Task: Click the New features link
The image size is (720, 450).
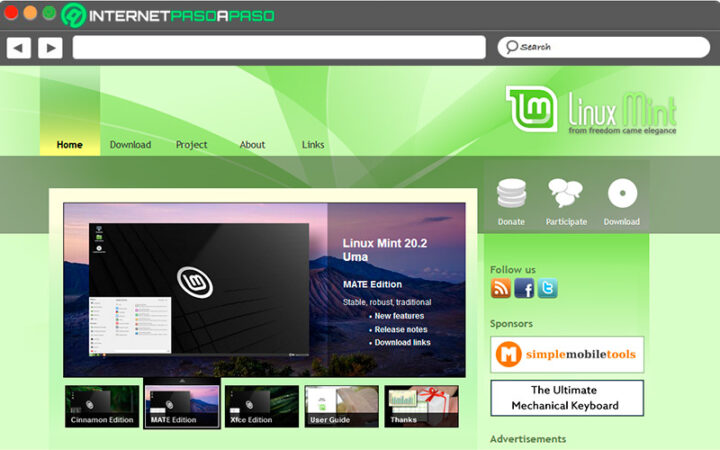Action: (x=399, y=316)
